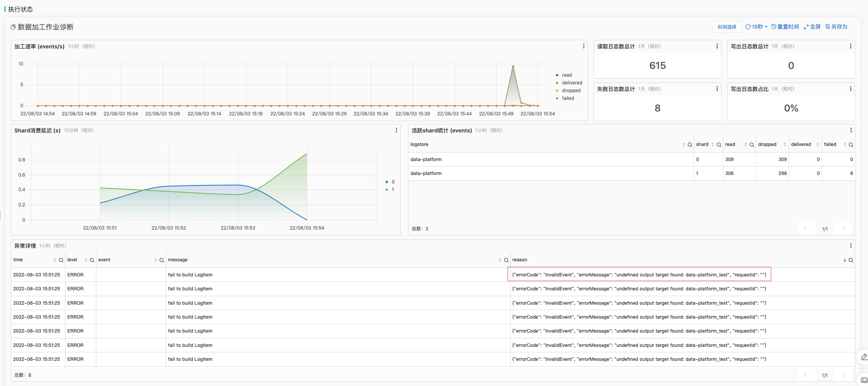Sort the time column in 异常详情
The image size is (868, 386).
pos(55,260)
